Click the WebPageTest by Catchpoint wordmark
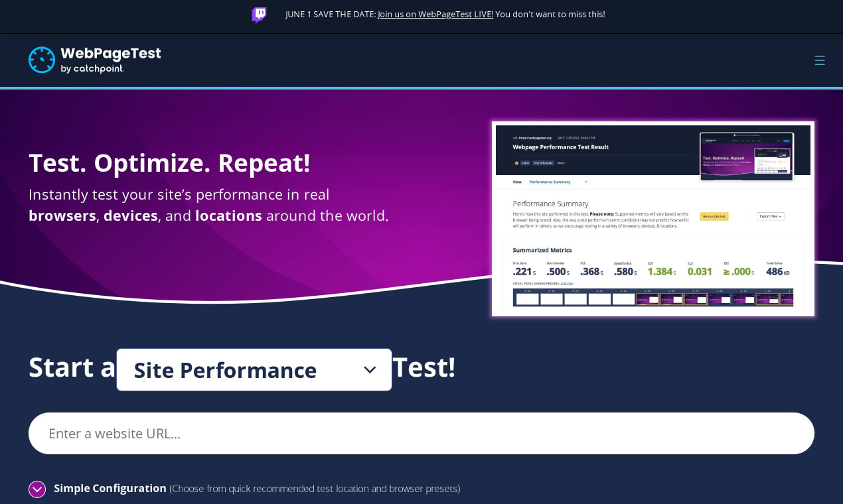 coord(110,60)
